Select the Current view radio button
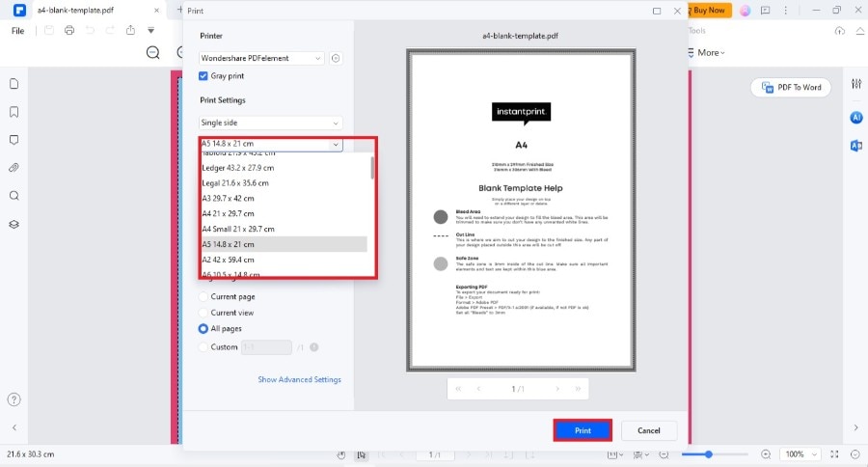 tap(203, 313)
